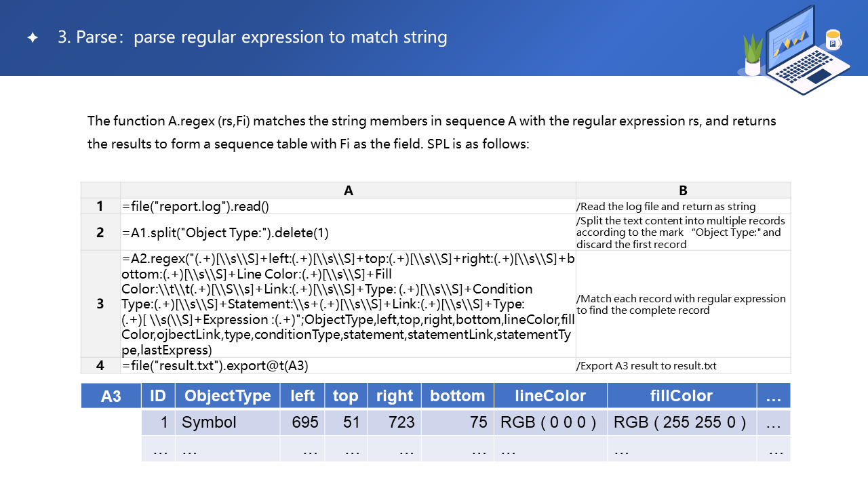
Task: Click the coffee mug icon beside laptop
Action: tap(833, 40)
